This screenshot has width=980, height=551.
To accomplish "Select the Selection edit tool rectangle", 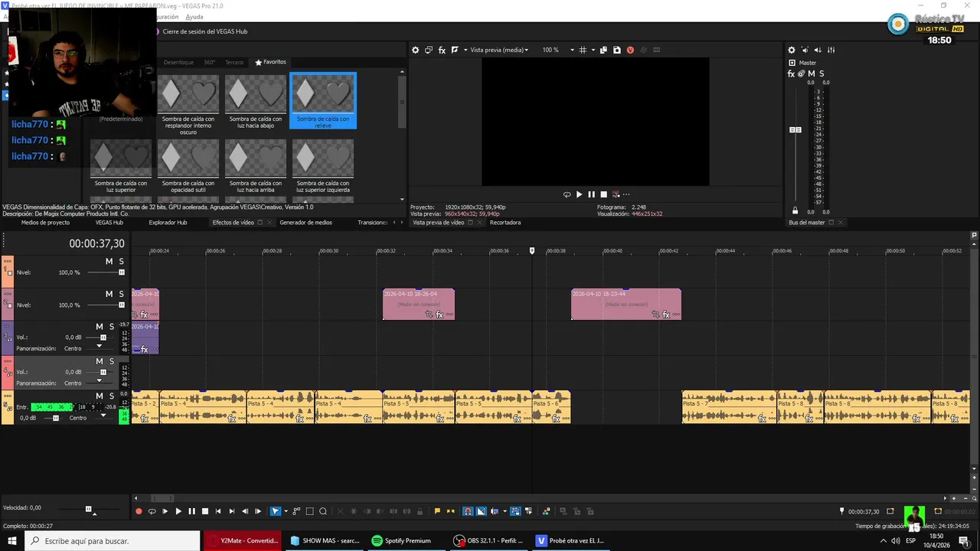I will click(x=309, y=511).
